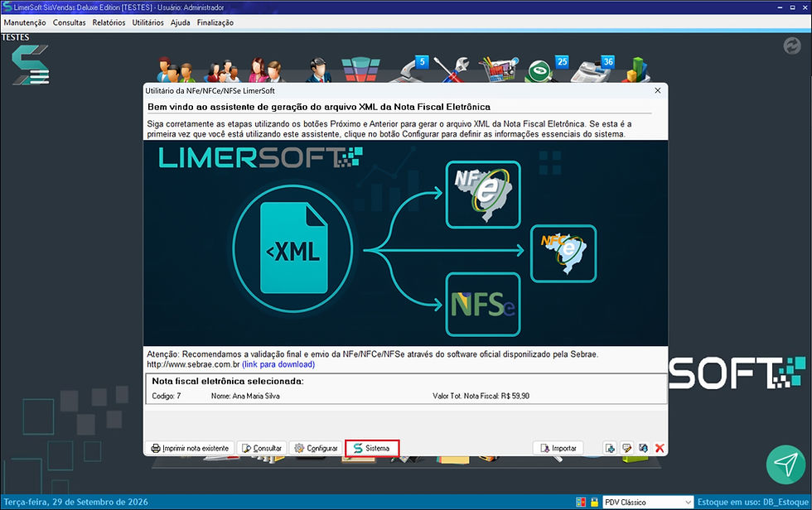The image size is (812, 510).
Task: Close the Utilitário da NFe dialog
Action: [x=658, y=90]
